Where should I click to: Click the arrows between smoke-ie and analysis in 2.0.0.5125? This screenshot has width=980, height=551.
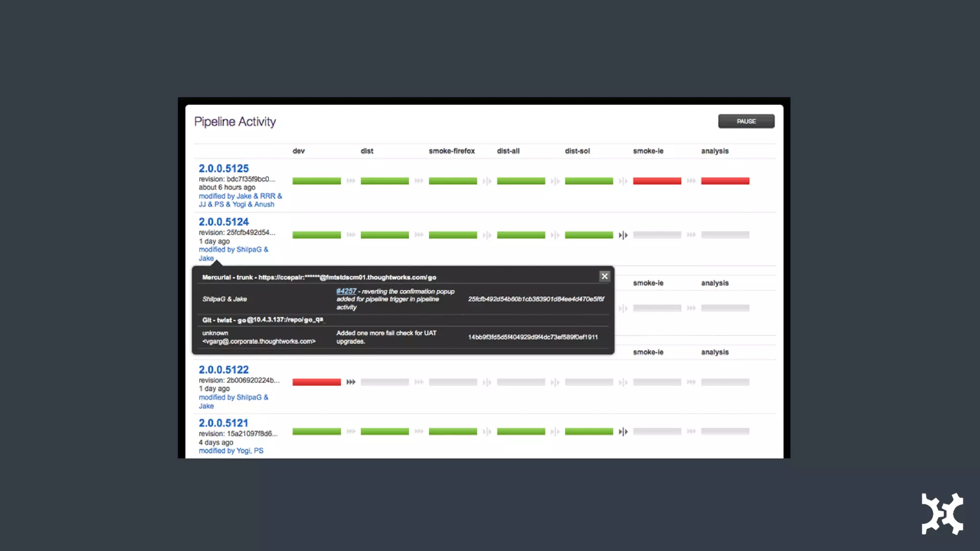point(691,181)
